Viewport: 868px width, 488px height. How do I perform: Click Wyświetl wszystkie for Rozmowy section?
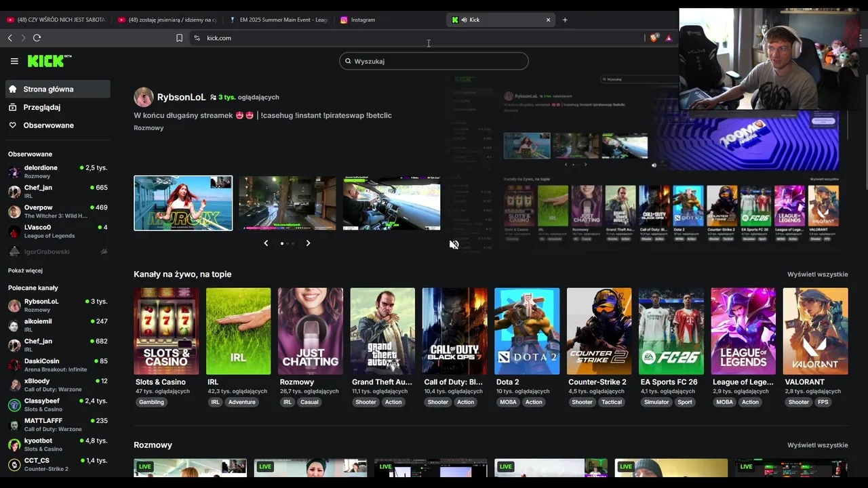click(817, 445)
